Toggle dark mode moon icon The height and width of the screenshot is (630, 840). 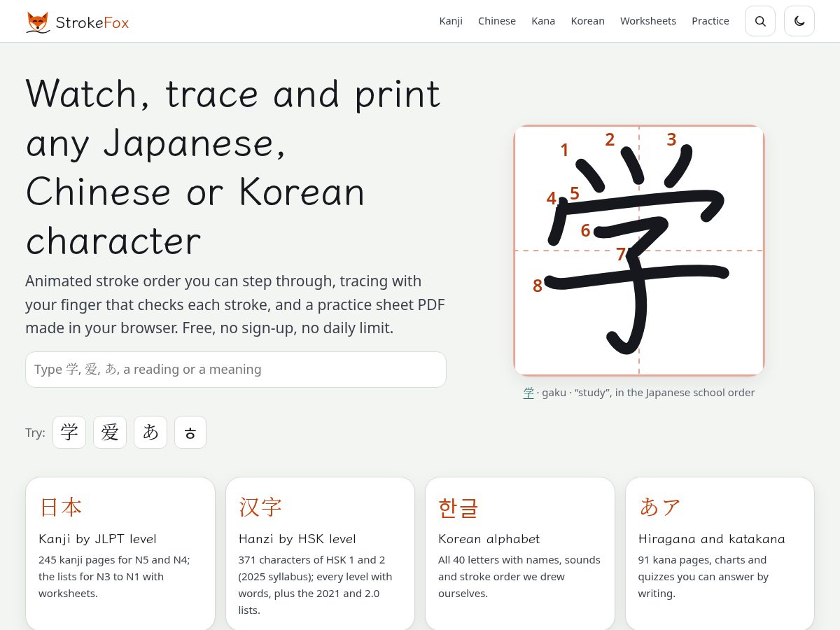coord(799,21)
